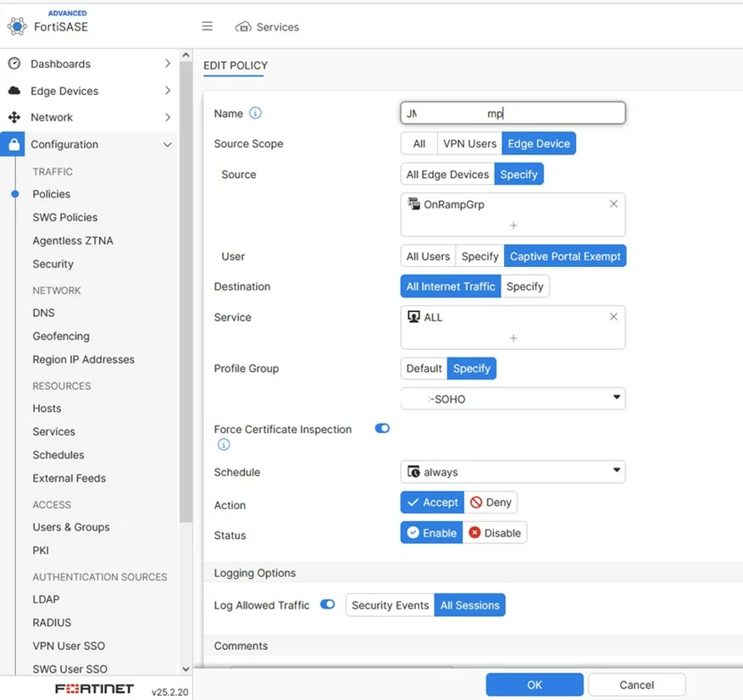Remove the ALL service entry
Image resolution: width=743 pixels, height=700 pixels.
coord(613,317)
